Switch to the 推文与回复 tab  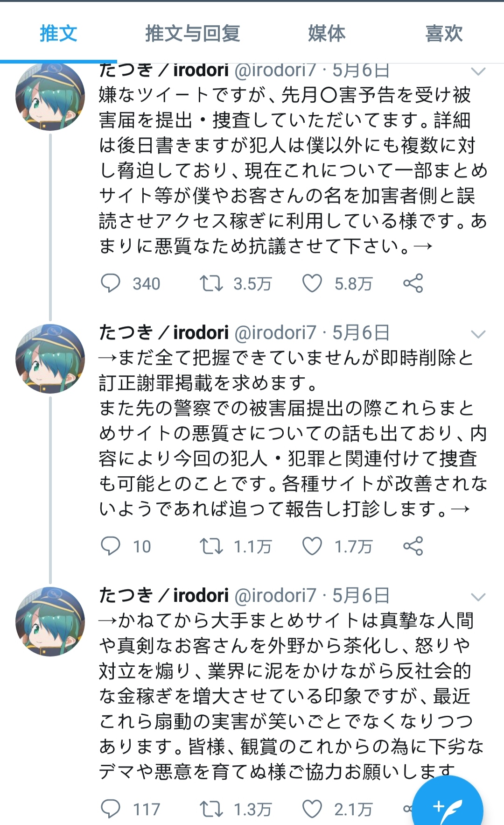tap(192, 34)
